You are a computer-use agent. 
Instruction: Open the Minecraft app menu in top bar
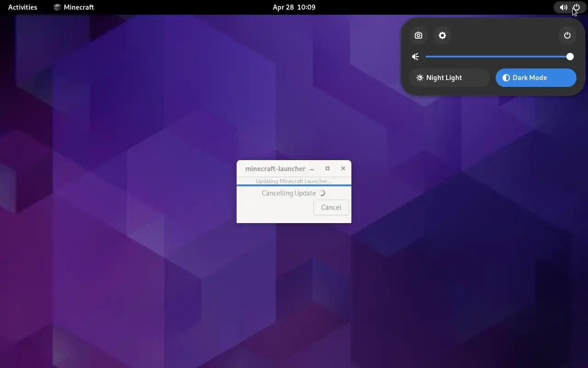coord(74,7)
